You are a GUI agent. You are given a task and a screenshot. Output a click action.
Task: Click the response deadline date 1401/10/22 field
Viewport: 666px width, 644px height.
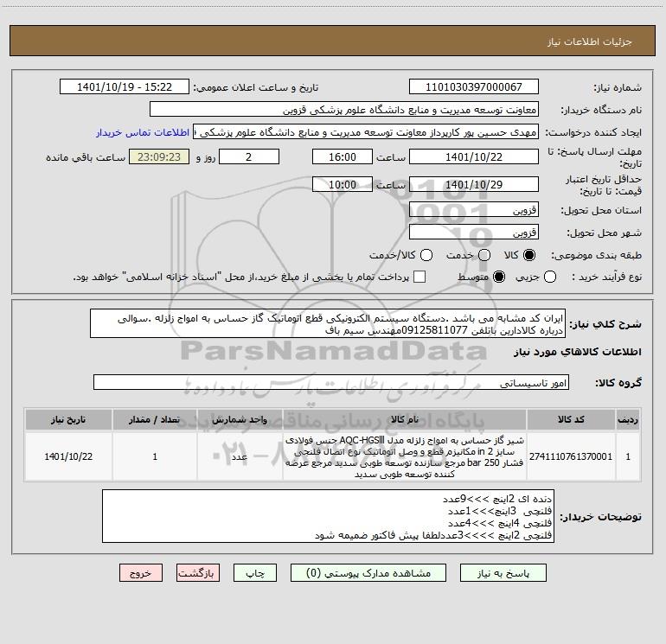(474, 156)
